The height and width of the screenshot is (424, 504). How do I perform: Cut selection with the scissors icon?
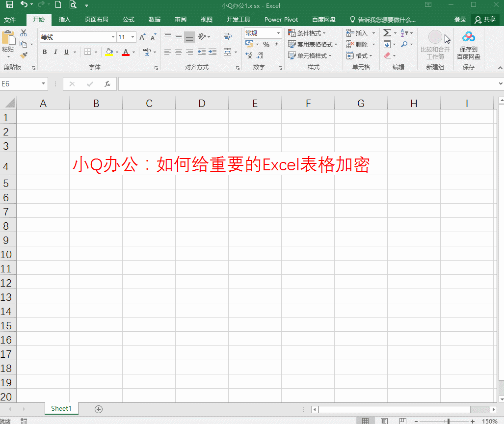pos(24,33)
